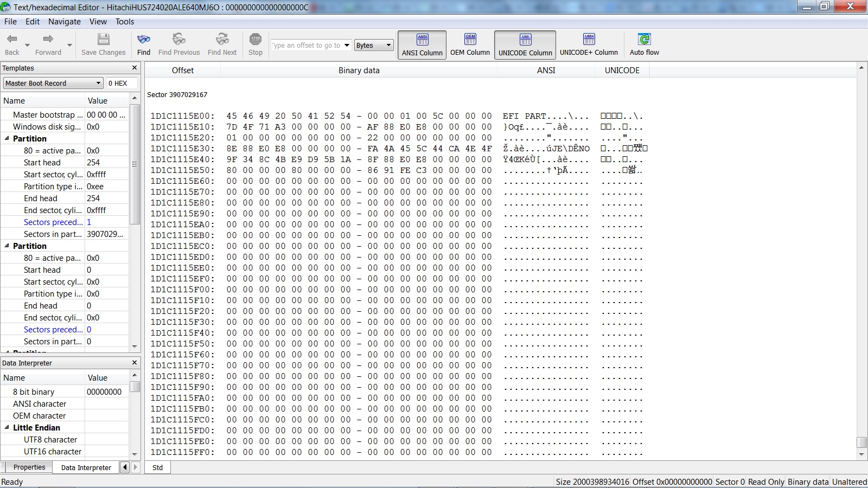The height and width of the screenshot is (488, 868).
Task: Click the Stop sign icon
Action: click(256, 39)
